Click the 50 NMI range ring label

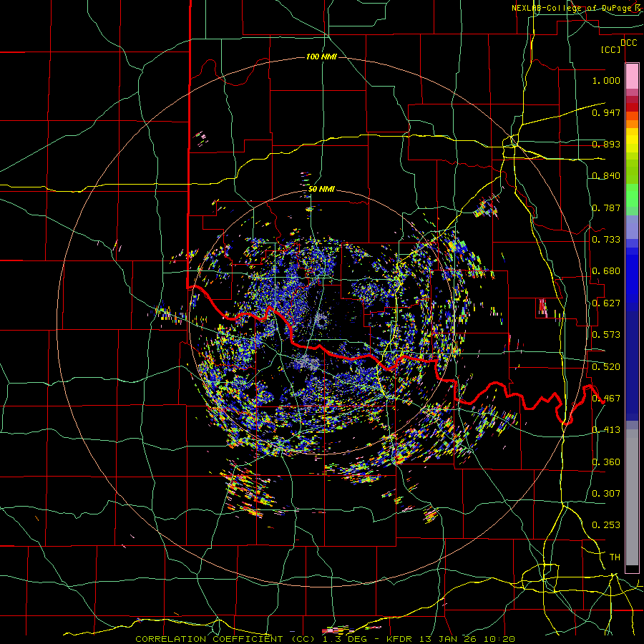pyautogui.click(x=321, y=190)
